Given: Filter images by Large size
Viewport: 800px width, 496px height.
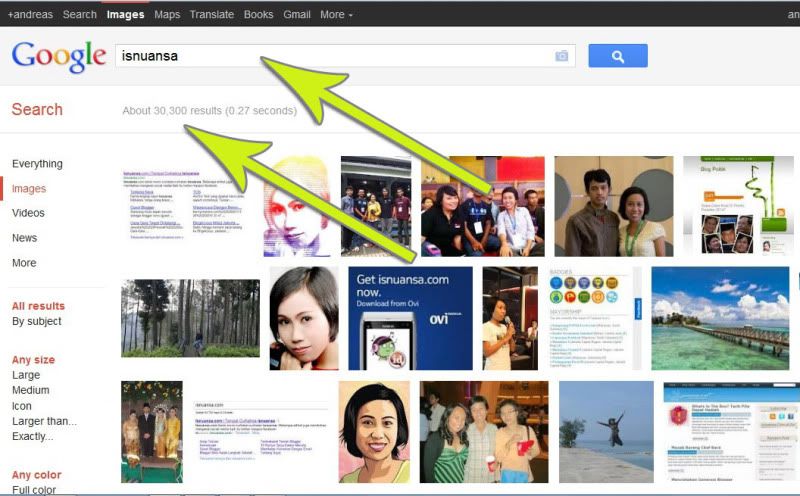Looking at the screenshot, I should point(26,375).
